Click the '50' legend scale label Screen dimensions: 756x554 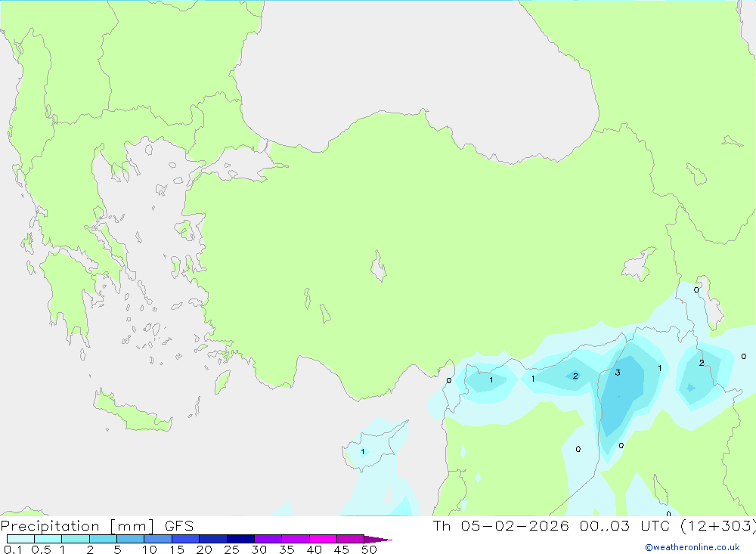coord(370,549)
